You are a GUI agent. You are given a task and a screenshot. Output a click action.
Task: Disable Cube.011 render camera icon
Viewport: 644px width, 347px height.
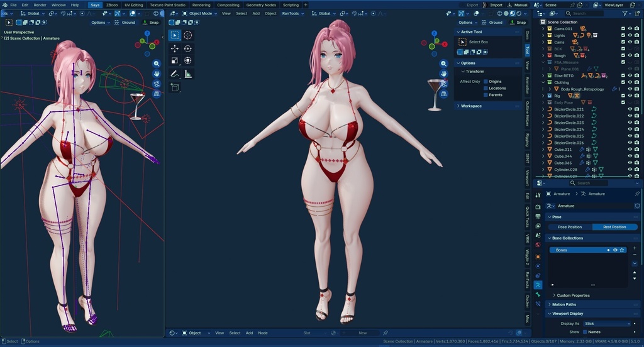click(636, 150)
